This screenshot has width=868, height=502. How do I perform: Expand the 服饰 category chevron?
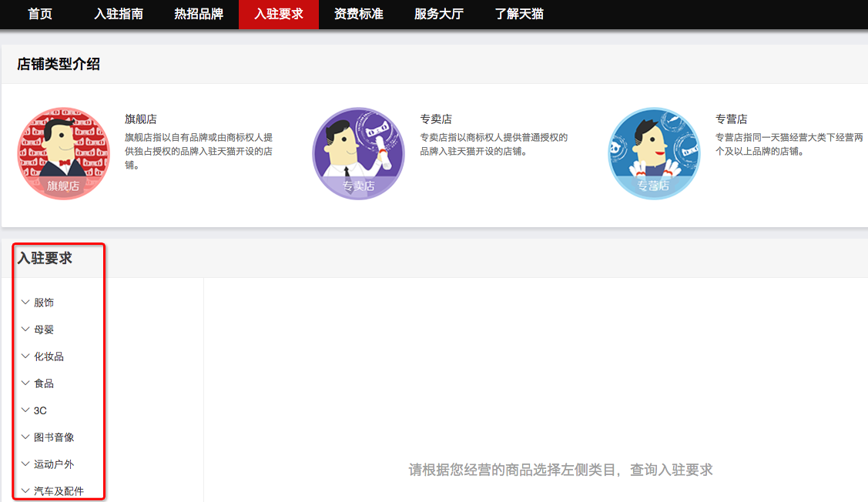click(x=25, y=302)
